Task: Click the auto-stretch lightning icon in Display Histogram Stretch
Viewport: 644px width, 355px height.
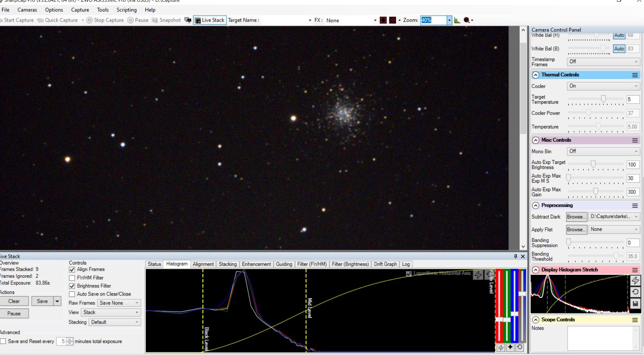Action: 635,281
